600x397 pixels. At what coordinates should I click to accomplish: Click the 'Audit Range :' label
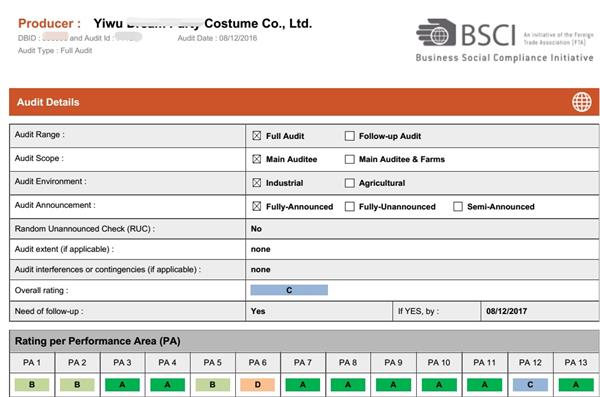pos(39,135)
